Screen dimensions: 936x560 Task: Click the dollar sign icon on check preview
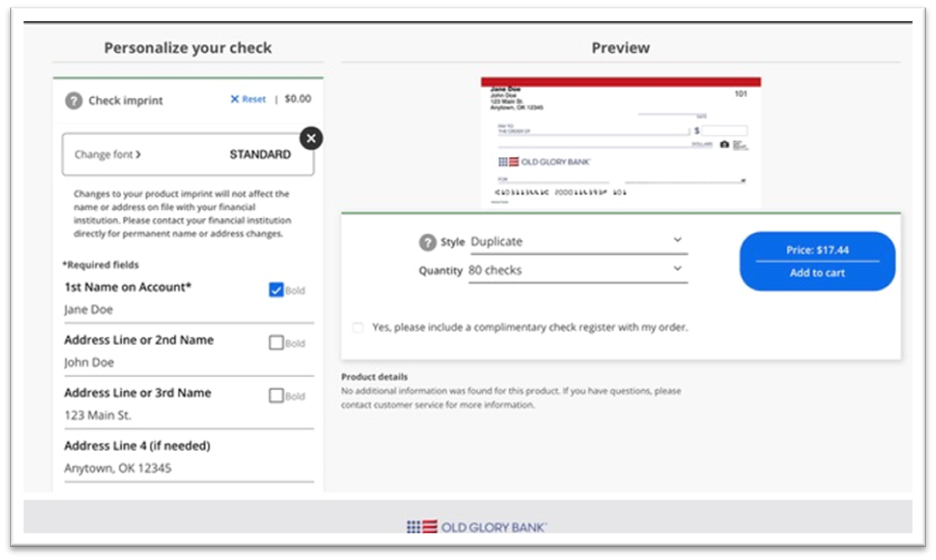pos(696,130)
